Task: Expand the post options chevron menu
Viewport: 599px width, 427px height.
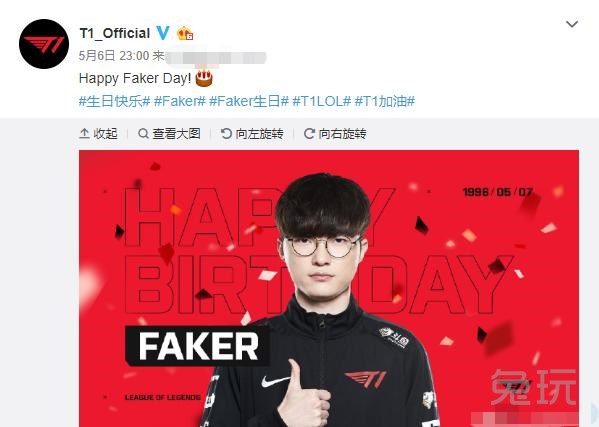Action: 572,24
